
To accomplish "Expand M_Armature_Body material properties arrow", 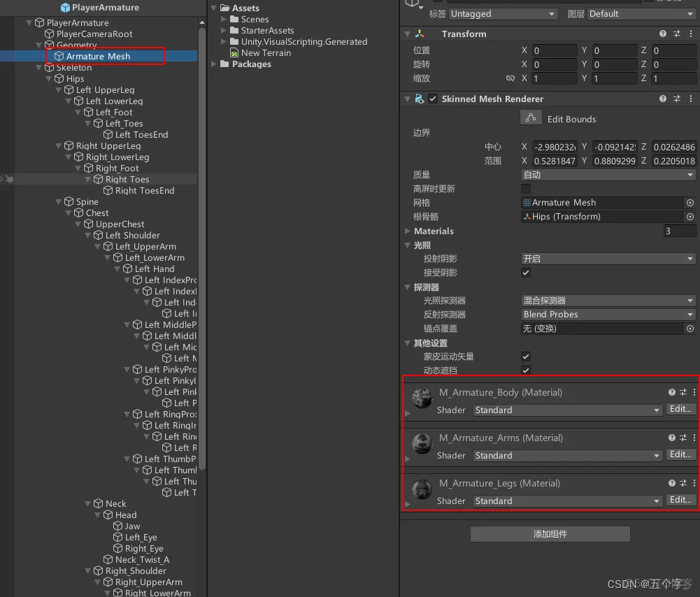I will click(407, 414).
